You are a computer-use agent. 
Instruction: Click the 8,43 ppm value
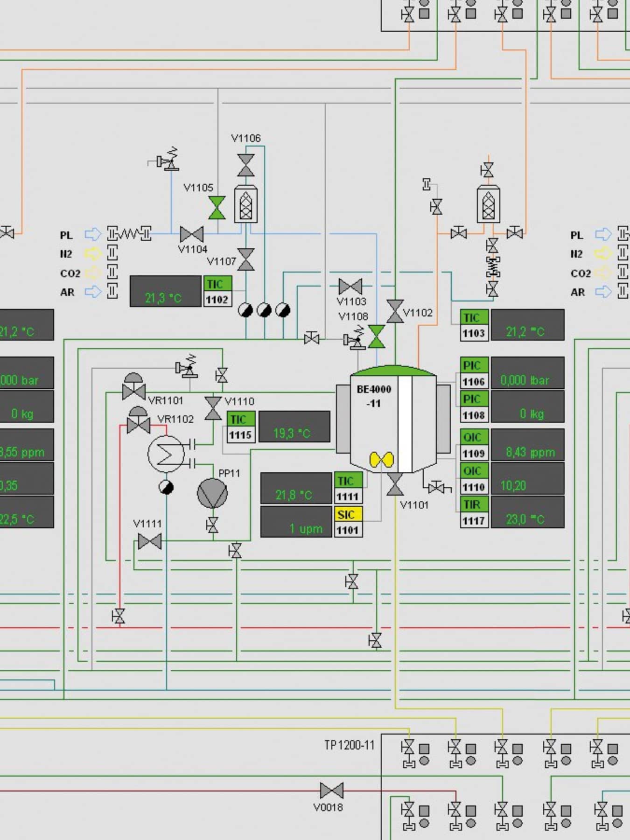point(528,445)
